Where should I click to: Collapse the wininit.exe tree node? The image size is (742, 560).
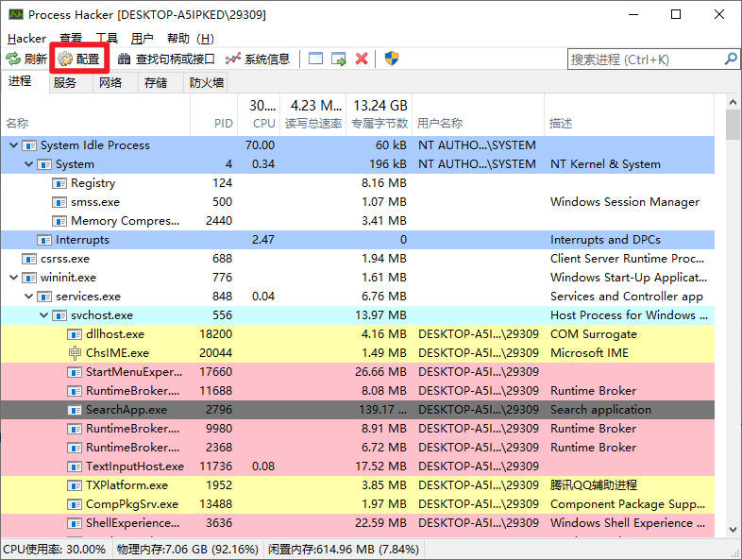13,278
